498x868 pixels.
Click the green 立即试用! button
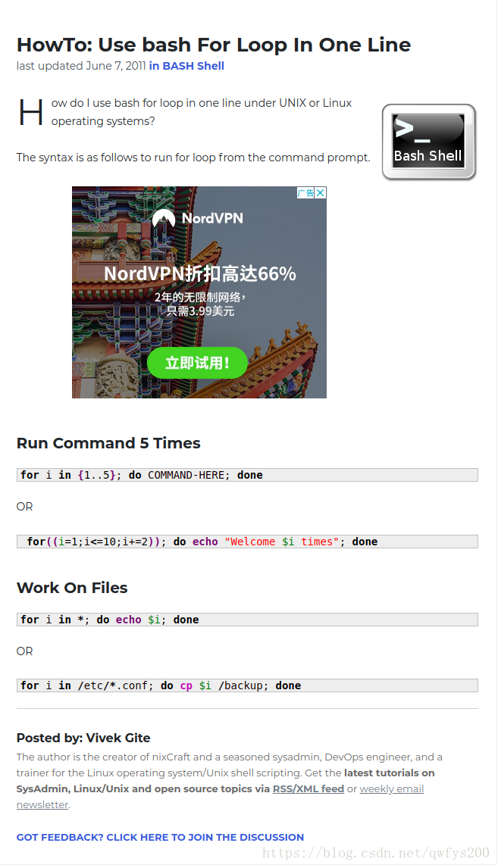coord(196,363)
